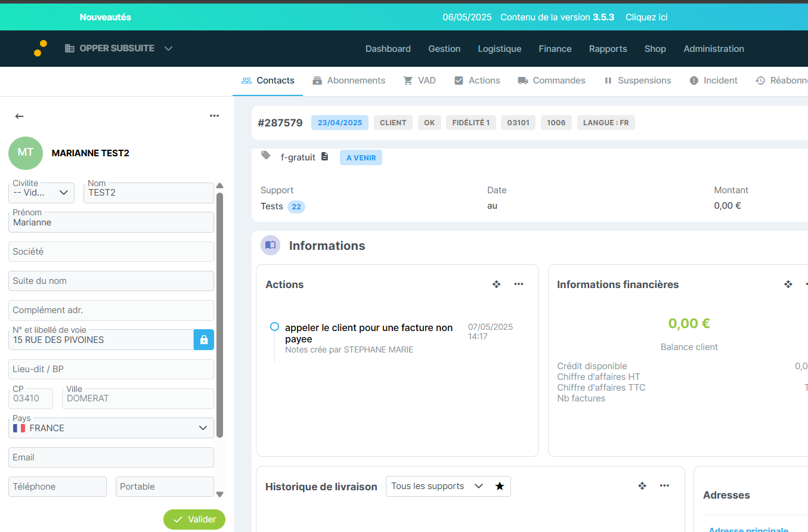Click the down arrow of the form scrollbar
Image resolution: width=808 pixels, height=532 pixels.
coord(219,494)
